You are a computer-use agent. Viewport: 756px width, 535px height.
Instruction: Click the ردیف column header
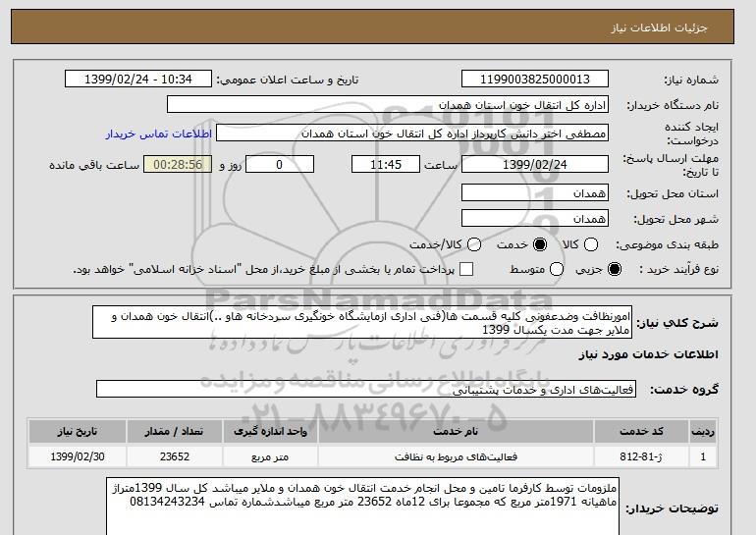point(703,431)
